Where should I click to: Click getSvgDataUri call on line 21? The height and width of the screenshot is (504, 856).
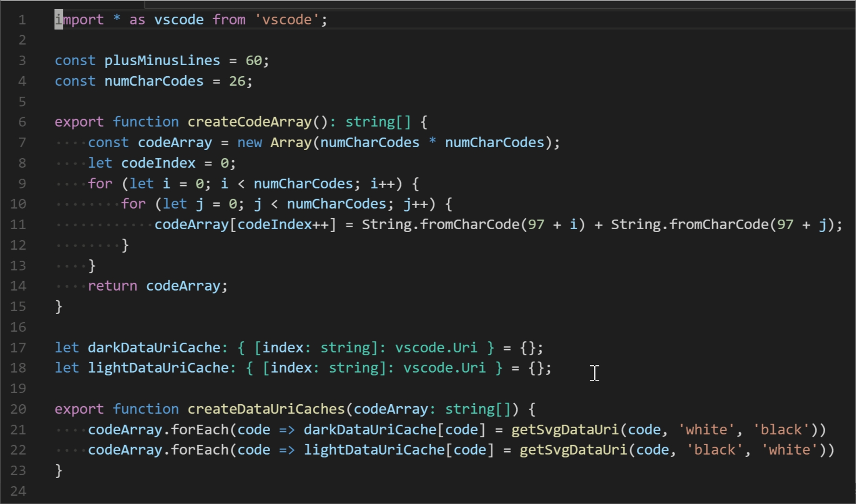click(565, 430)
